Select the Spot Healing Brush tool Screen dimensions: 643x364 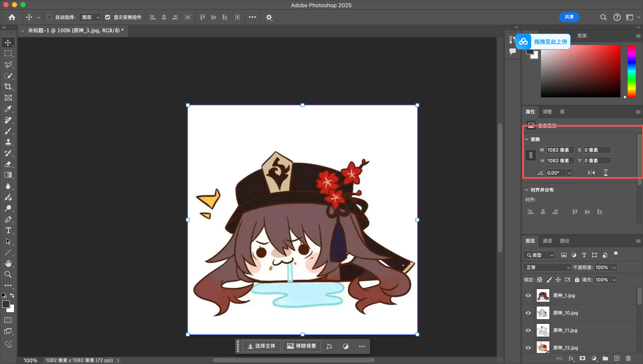pos(8,120)
